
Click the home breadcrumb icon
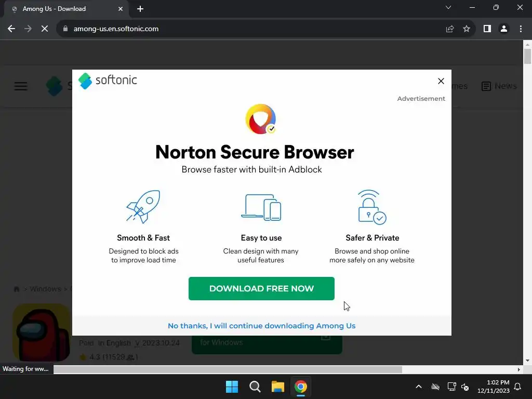pyautogui.click(x=17, y=289)
